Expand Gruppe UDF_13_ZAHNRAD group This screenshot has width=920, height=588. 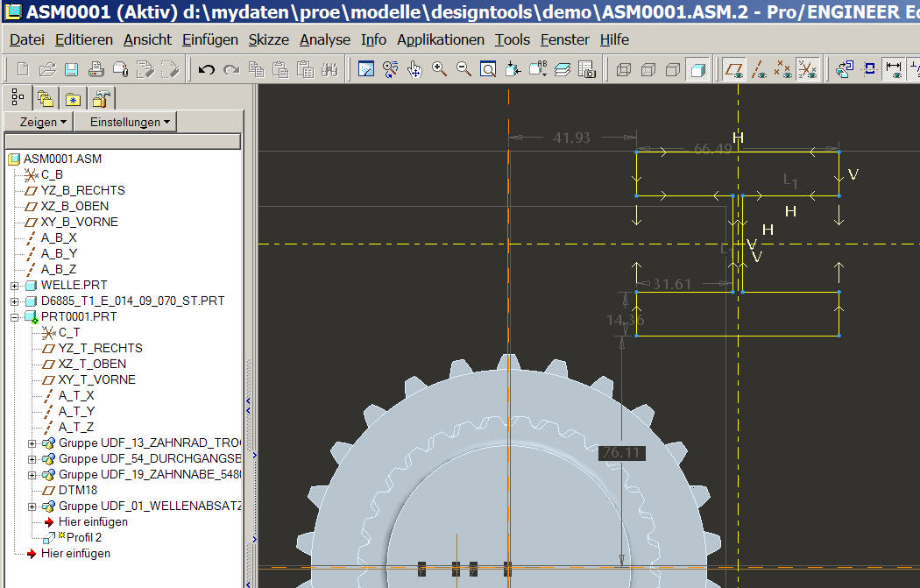tap(32, 443)
